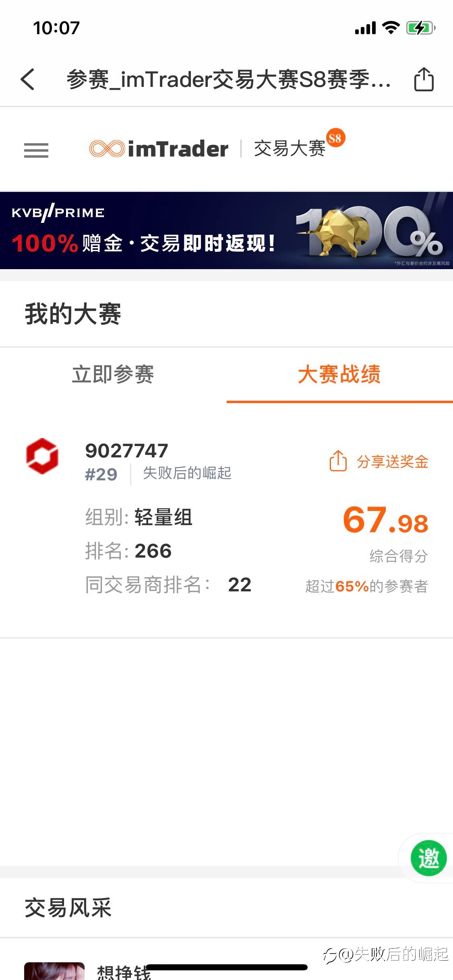
Task: Tap the 我的大赛 section heading
Action: point(73,314)
